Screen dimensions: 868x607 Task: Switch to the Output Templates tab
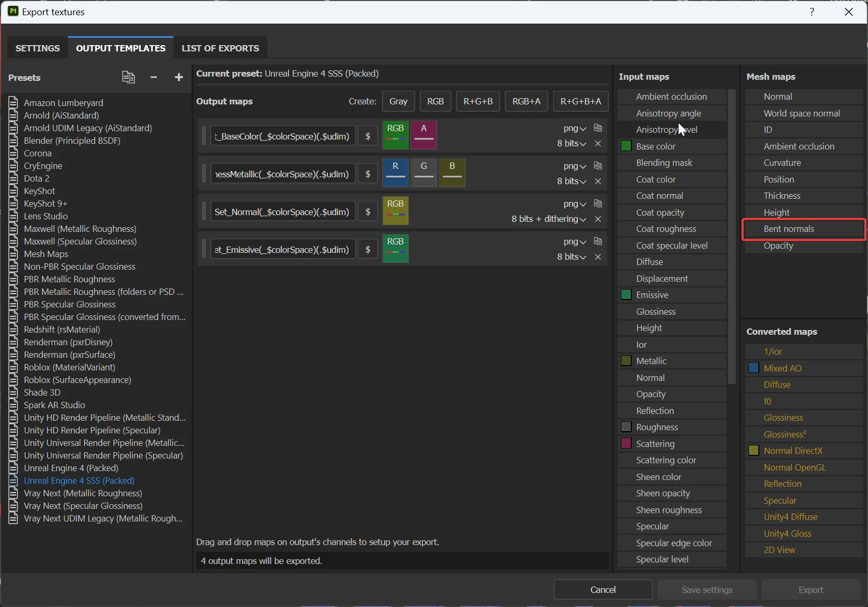click(121, 48)
